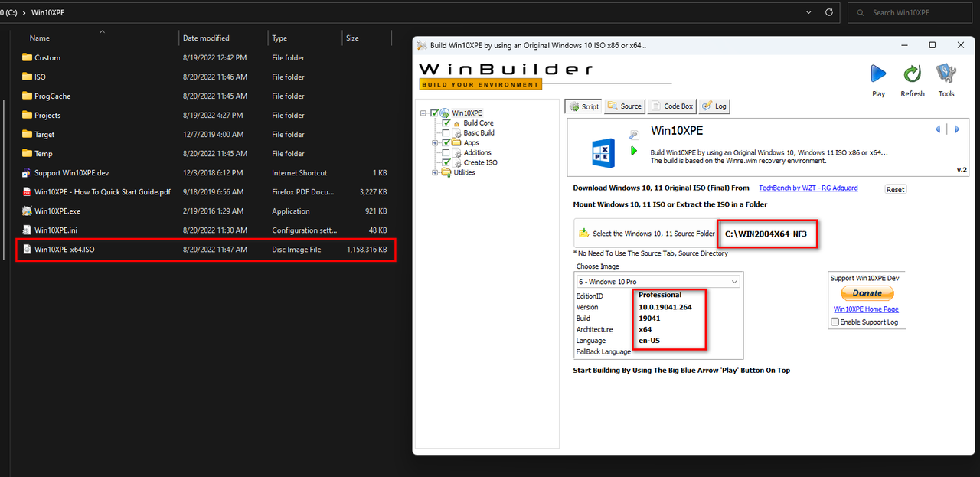Click the ProgCache folder icon in Explorer
The height and width of the screenshot is (477, 980).
pyautogui.click(x=27, y=96)
